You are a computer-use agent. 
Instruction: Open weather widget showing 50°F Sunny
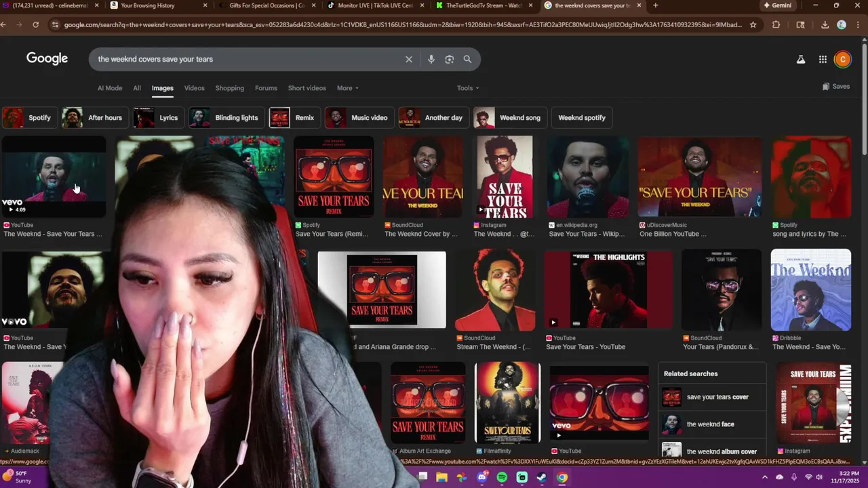pos(18,477)
